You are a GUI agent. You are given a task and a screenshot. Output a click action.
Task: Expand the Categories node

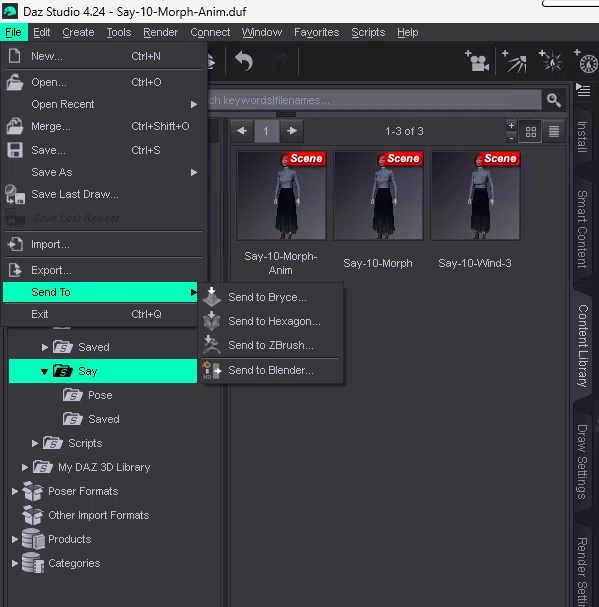coord(14,563)
